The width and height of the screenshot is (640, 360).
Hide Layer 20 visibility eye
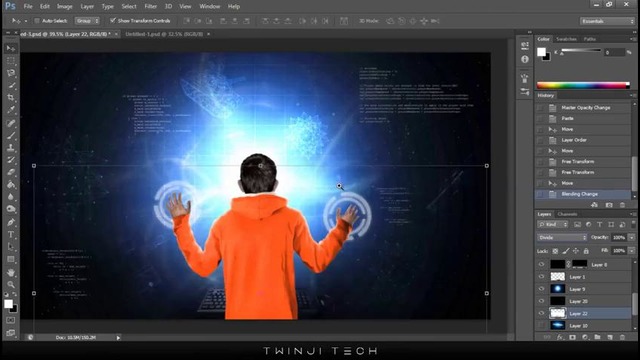[x=541, y=301]
